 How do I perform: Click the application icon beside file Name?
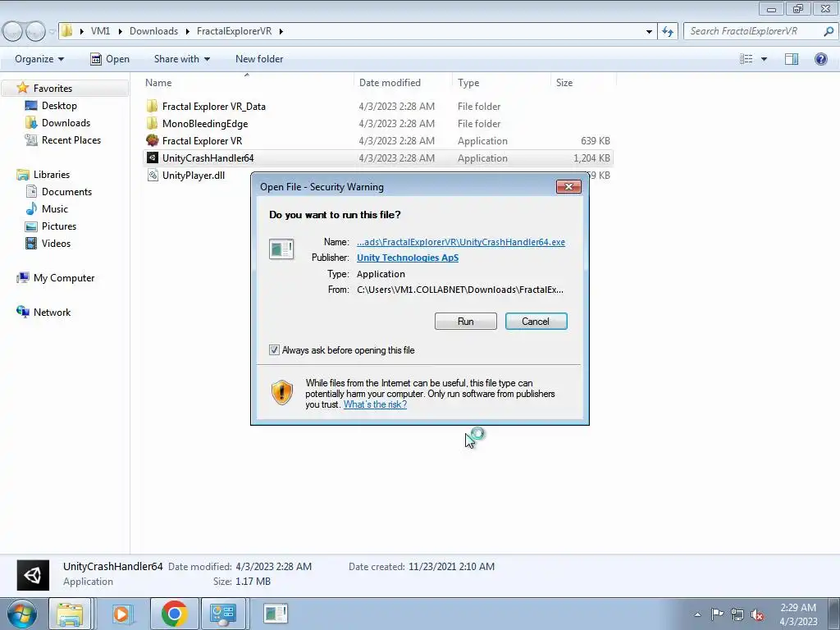point(281,249)
